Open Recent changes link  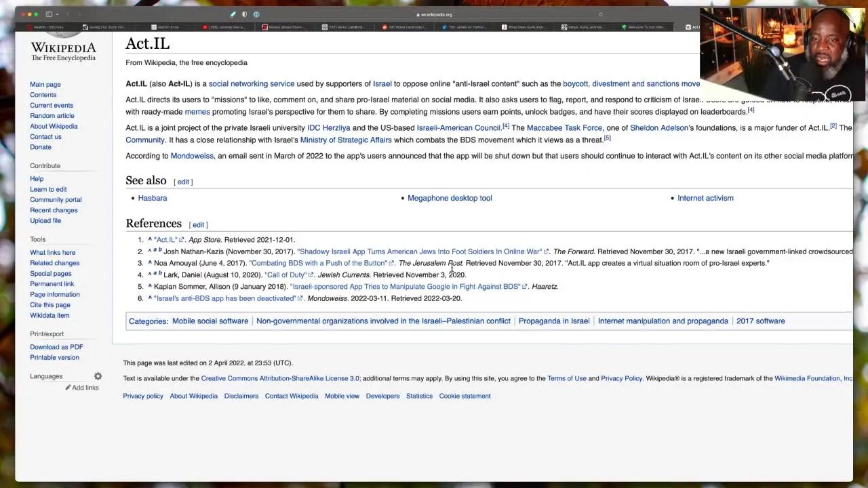54,210
